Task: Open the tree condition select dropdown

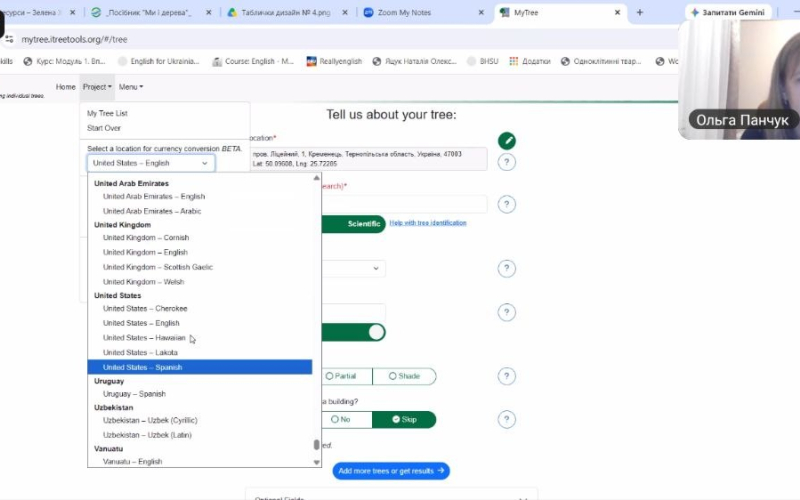Action: 354,268
